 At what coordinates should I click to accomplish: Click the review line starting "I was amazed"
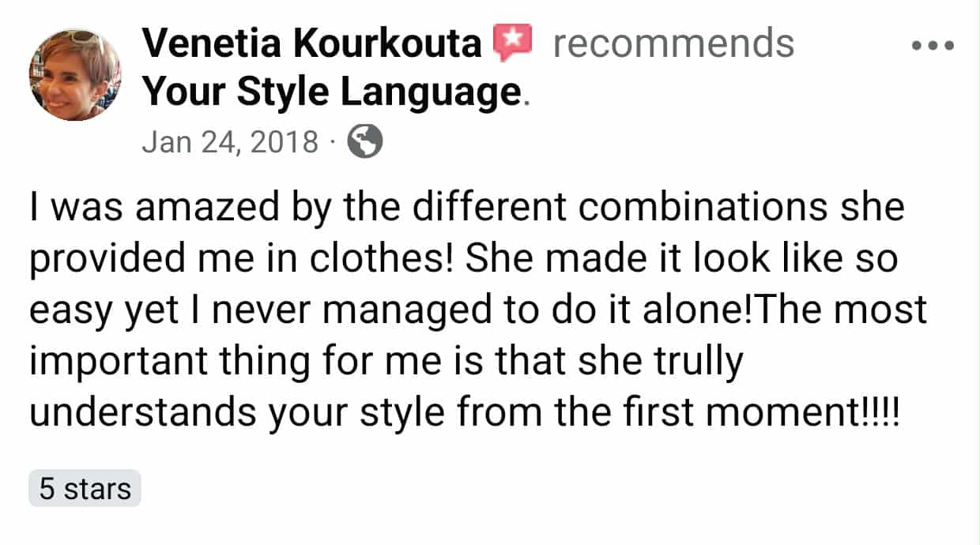click(466, 208)
